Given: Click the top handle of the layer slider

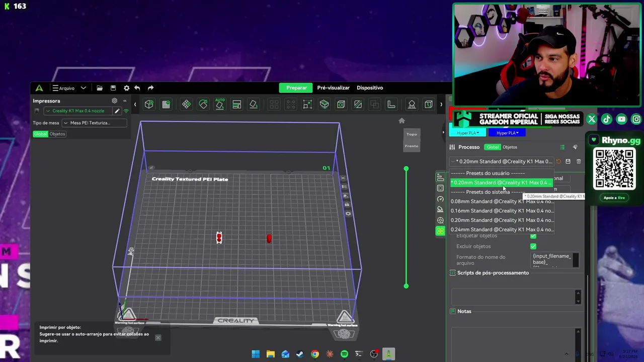Looking at the screenshot, I should [406, 169].
